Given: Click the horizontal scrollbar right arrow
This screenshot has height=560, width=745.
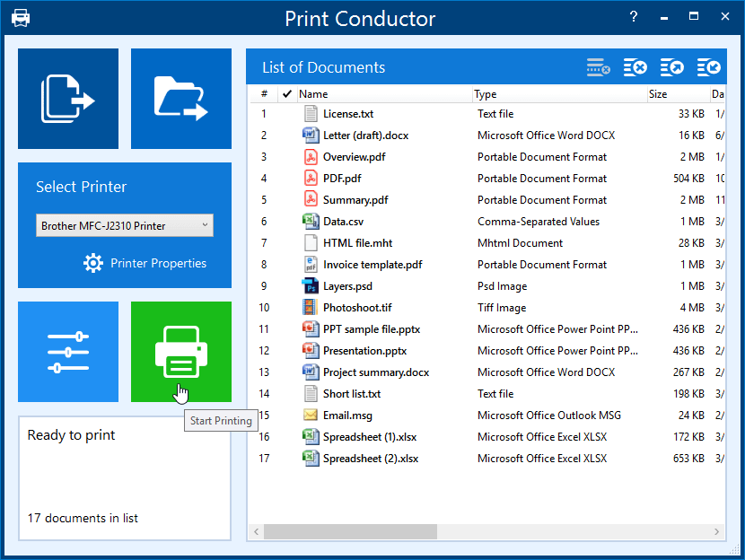Looking at the screenshot, I should [715, 531].
